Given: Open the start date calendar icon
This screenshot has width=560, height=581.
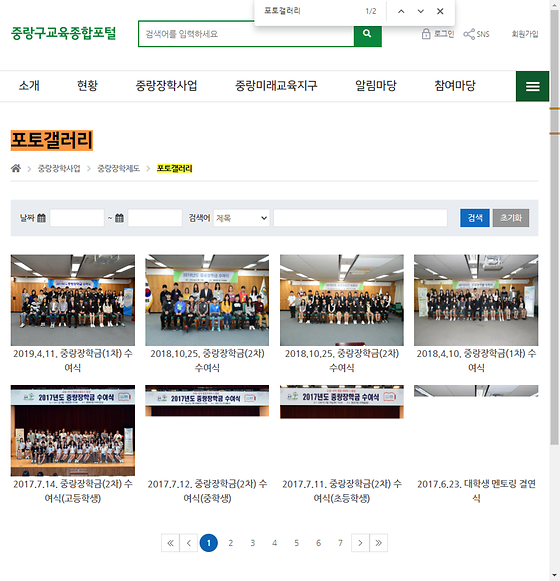Looking at the screenshot, I should click(x=42, y=218).
